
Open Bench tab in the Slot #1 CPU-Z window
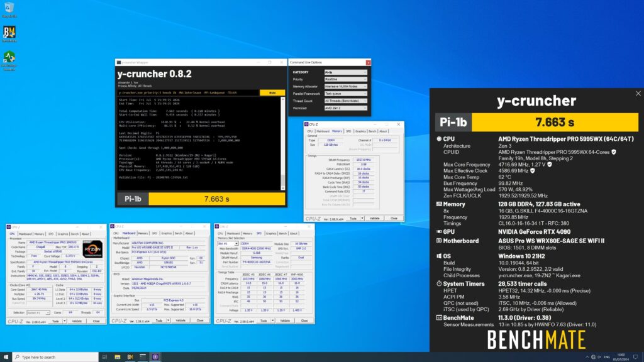coord(282,233)
